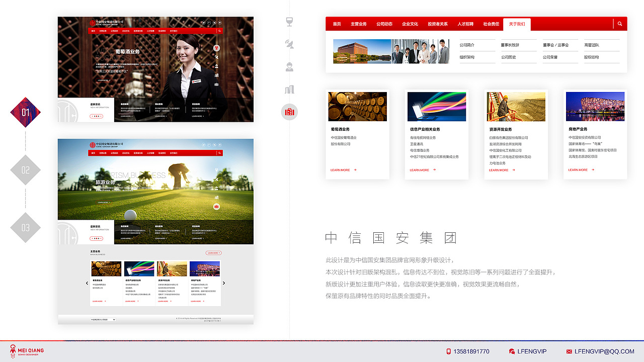Click LEARN MORE under 信息产业相关业务 card
Screen dimensions: 644x362
click(x=420, y=170)
